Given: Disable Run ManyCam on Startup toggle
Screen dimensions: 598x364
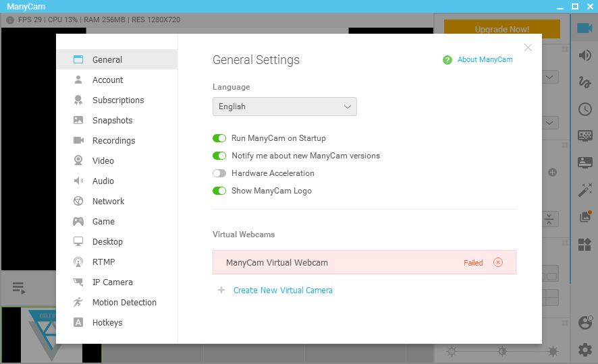Looking at the screenshot, I should (x=219, y=138).
